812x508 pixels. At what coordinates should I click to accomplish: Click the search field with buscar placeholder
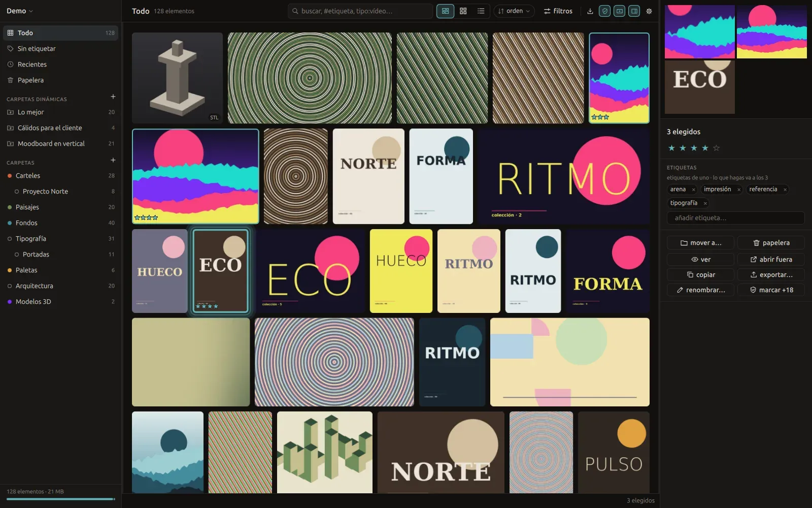coord(360,11)
